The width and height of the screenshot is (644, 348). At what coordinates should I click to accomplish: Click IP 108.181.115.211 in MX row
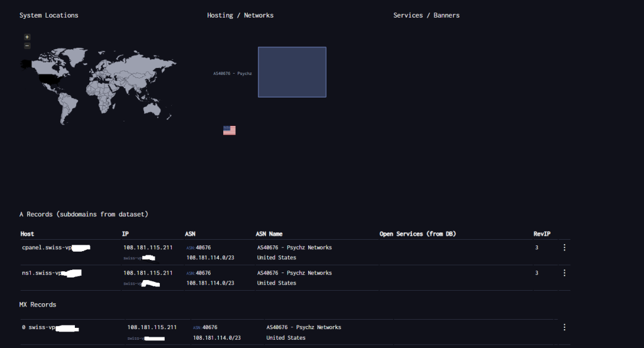[x=152, y=327]
